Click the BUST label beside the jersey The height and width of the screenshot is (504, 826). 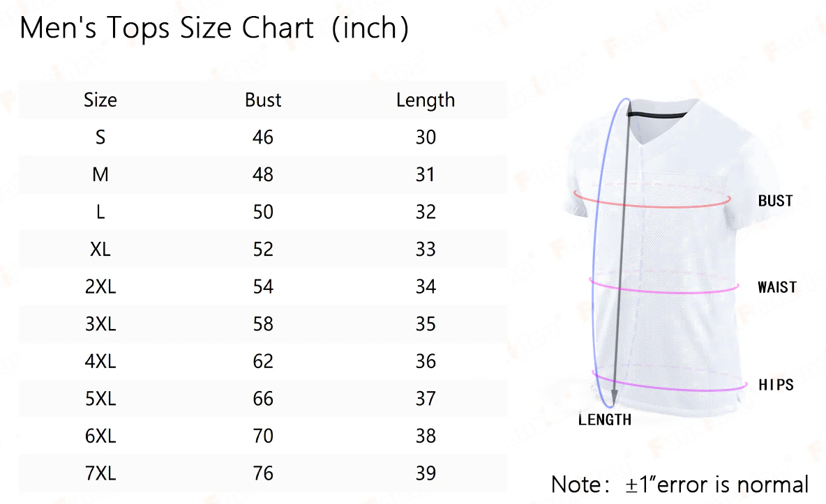776,201
